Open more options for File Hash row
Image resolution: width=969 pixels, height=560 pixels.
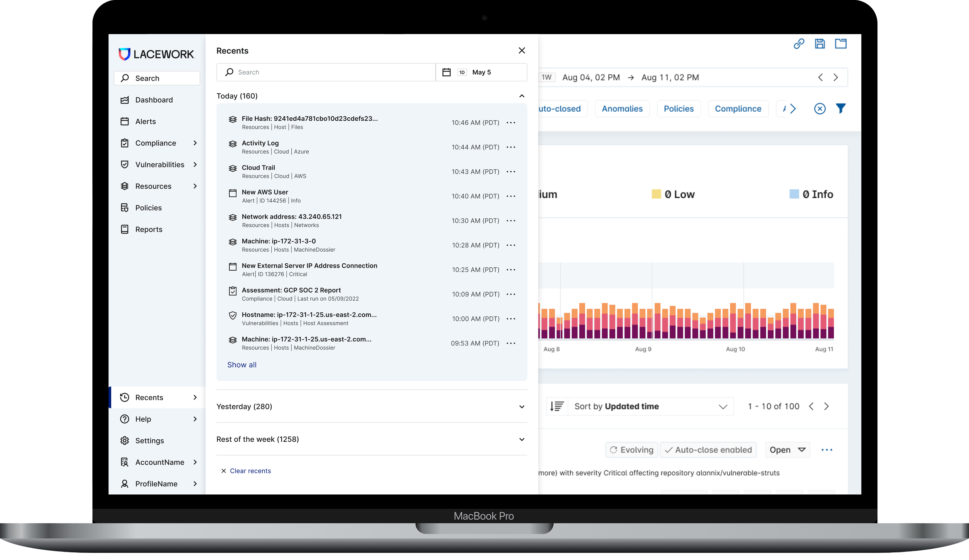(x=511, y=123)
